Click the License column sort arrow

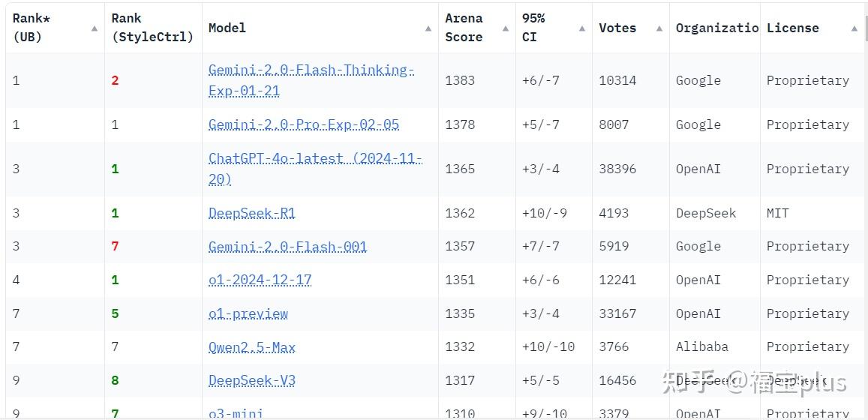pos(854,28)
